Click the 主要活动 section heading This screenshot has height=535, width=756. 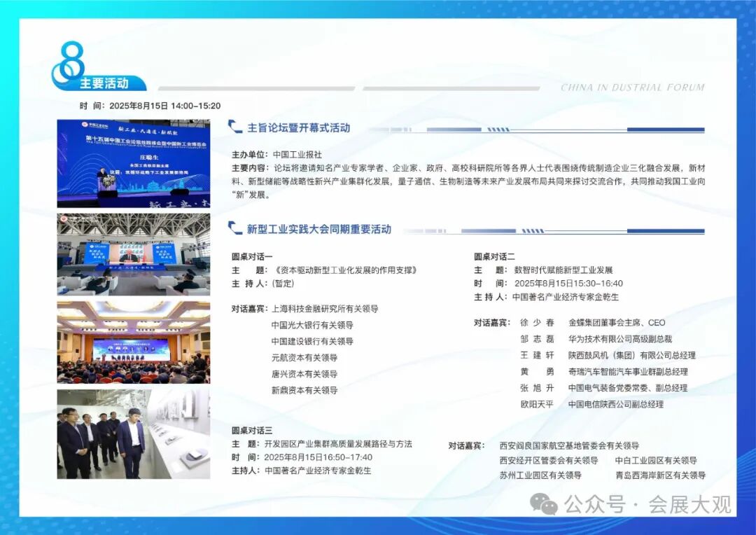click(x=104, y=83)
